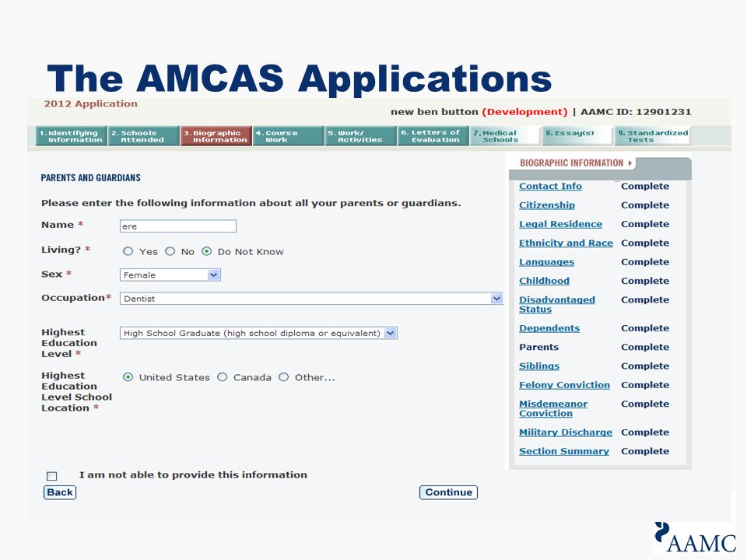Go to tab 4 Course Work
The width and height of the screenshot is (747, 560).
tap(289, 136)
